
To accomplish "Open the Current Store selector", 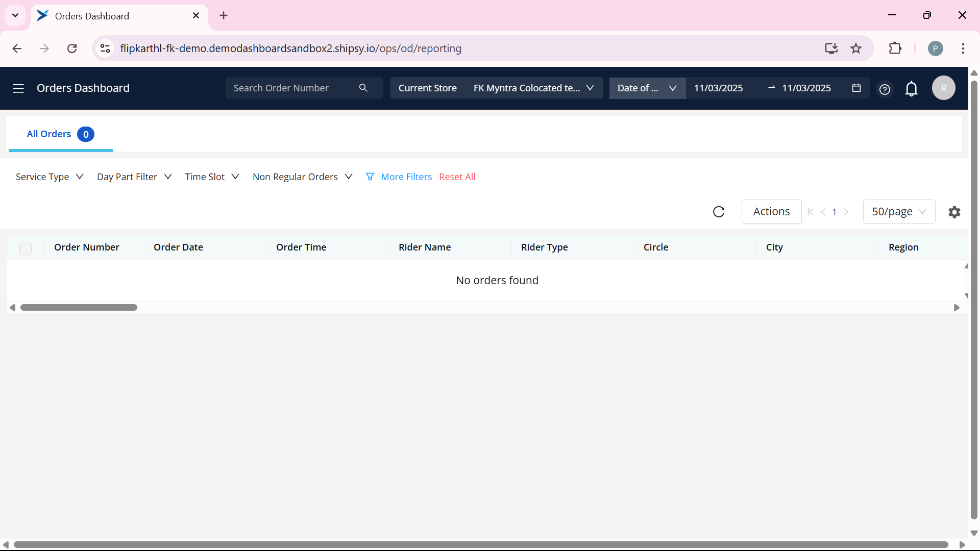I will 497,88.
